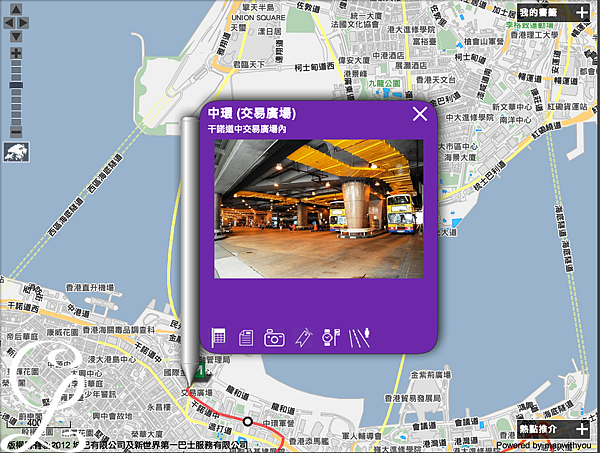Click the white circle route stop marker

tap(248, 422)
